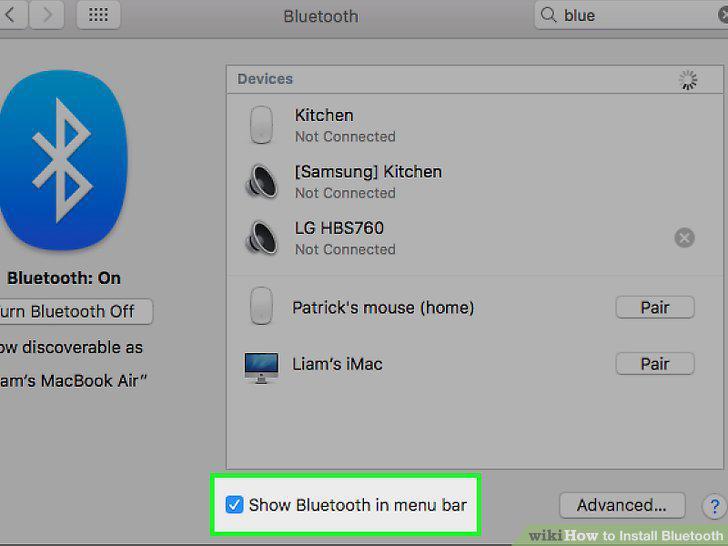Click the Bluetooth: On status label

pos(64,278)
